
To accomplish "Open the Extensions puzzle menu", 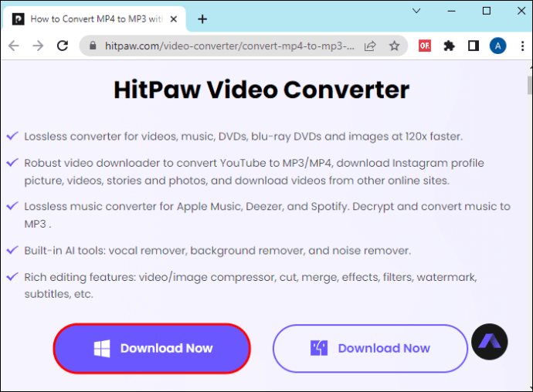I will [449, 46].
